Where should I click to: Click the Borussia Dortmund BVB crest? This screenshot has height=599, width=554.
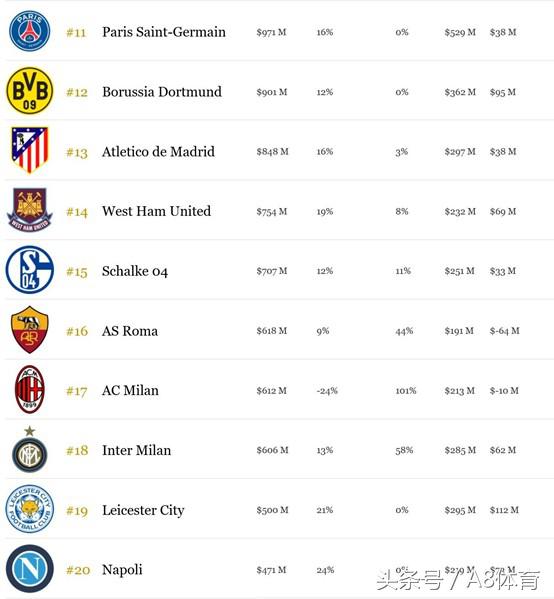tap(29, 91)
